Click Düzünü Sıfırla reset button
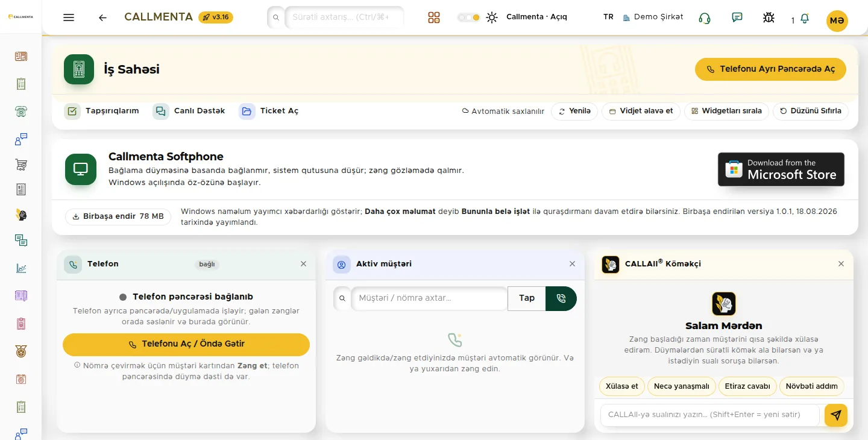868x440 pixels. 811,112
